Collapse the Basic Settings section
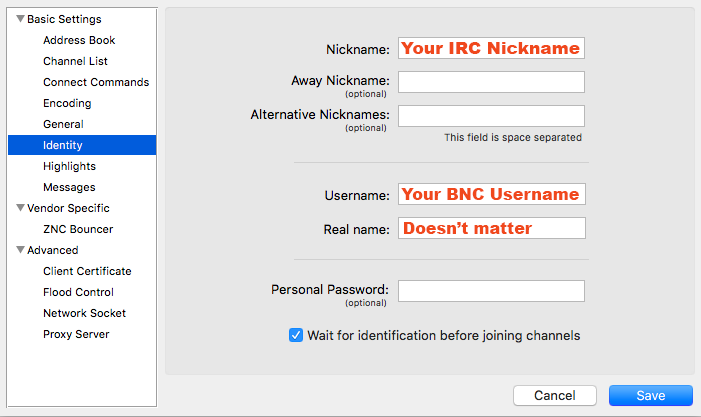 [19, 19]
